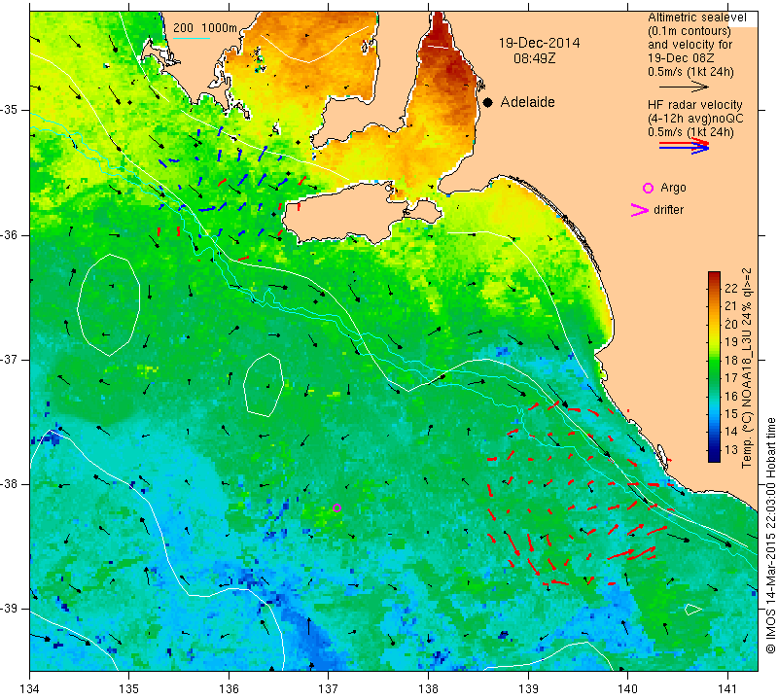Click the 136 longitude axis label
Screen dimensions: 778x700
tap(229, 689)
